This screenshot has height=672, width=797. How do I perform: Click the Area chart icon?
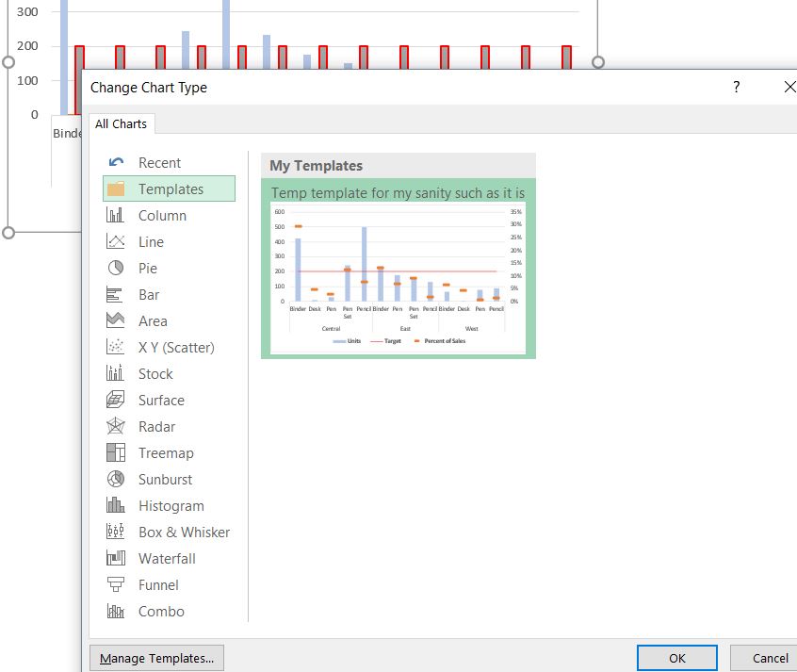(x=115, y=320)
